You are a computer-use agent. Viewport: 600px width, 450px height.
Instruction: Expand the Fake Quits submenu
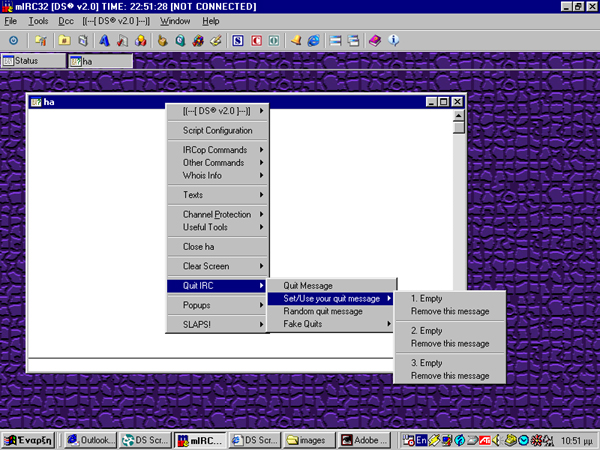coord(331,324)
